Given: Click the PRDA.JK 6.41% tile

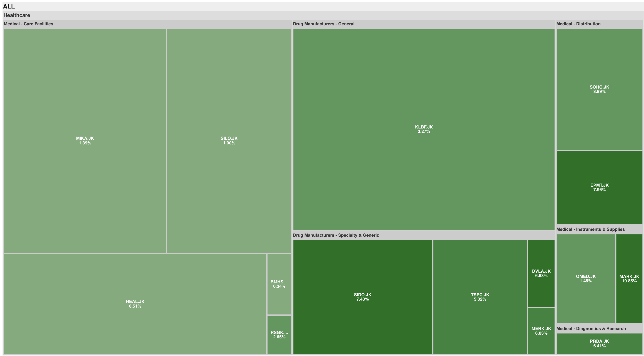Looking at the screenshot, I should point(599,343).
